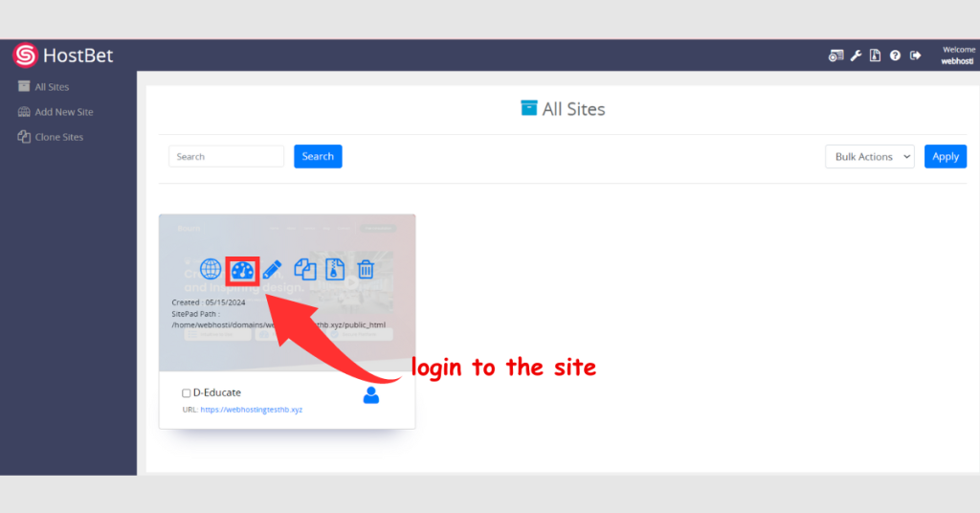Delete the site with trash icon
This screenshot has width=980, height=513.
click(x=366, y=269)
